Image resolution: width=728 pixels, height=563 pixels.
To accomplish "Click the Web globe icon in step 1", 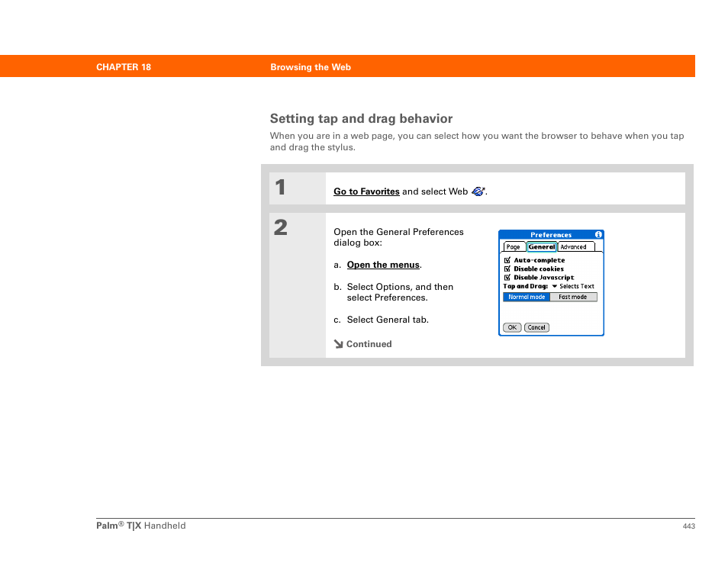I will tap(478, 191).
